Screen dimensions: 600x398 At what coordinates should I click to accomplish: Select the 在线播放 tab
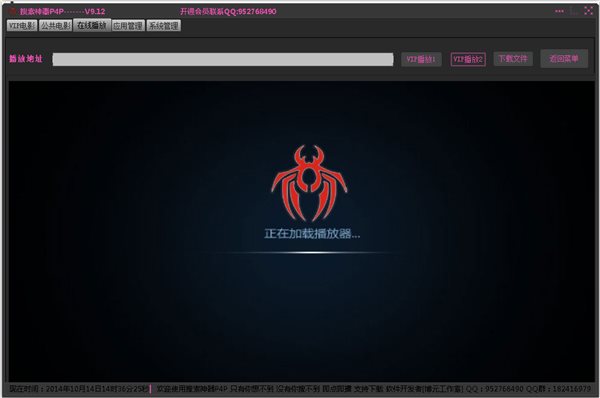(x=92, y=25)
